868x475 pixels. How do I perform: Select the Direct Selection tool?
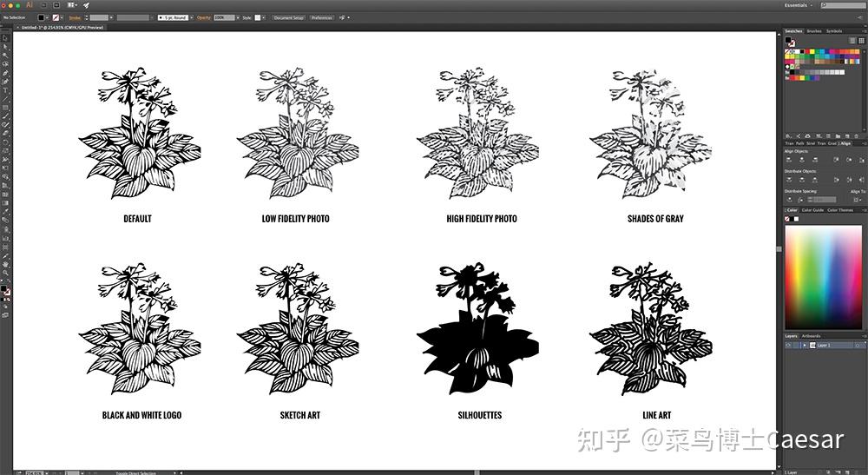point(5,47)
